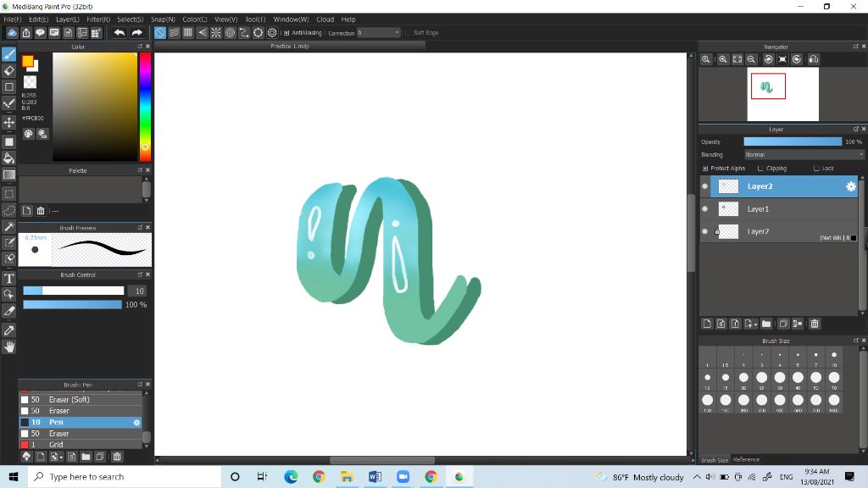
Task: Select the rectangular Select tool
Action: [x=8, y=194]
